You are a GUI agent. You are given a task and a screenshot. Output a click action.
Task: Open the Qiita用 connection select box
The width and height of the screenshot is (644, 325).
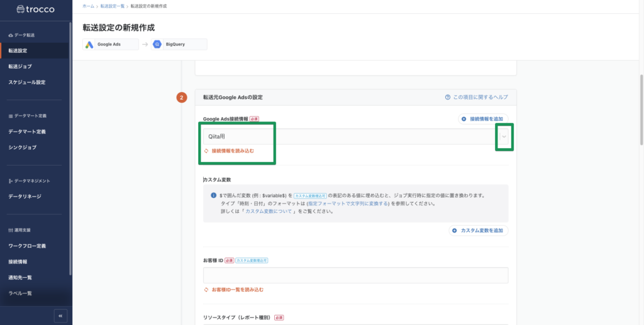coord(349,137)
